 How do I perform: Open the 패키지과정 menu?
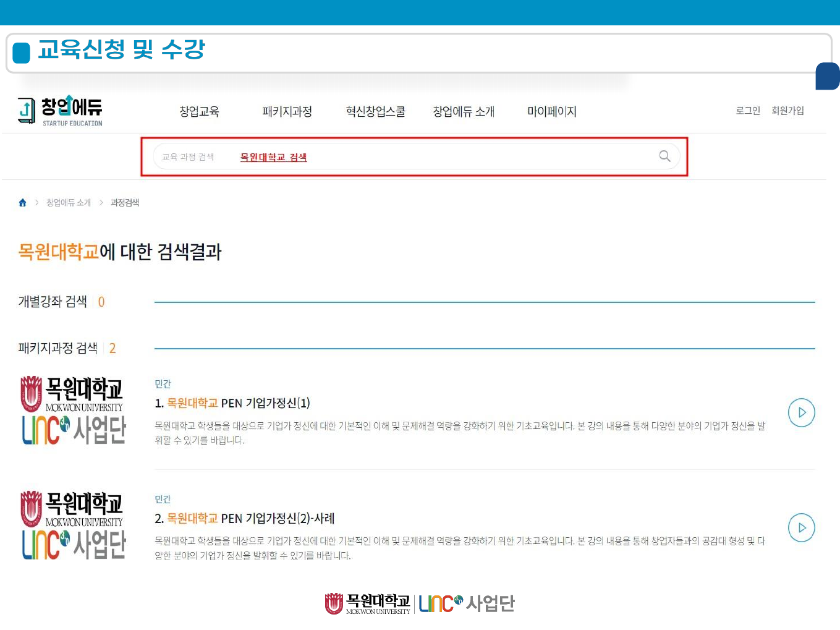[287, 112]
